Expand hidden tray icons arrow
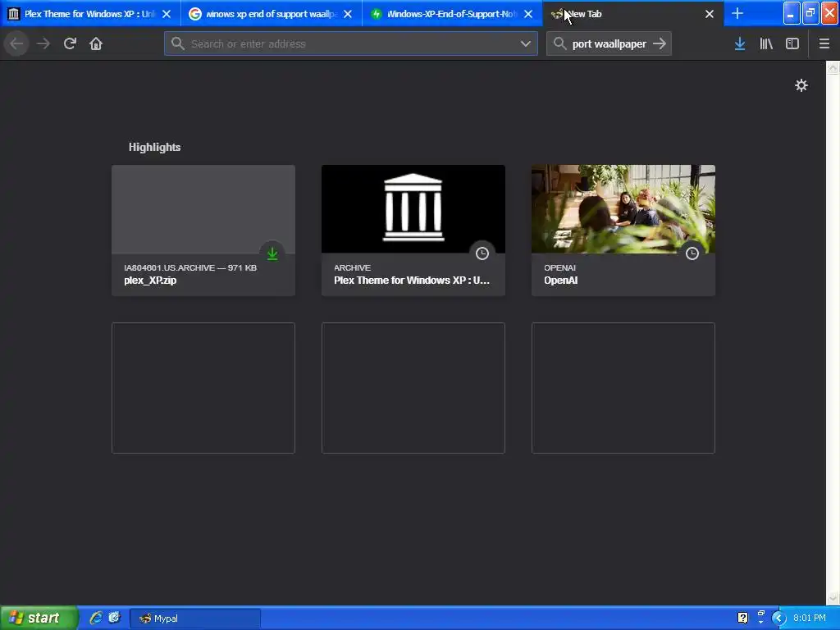The image size is (840, 630). click(779, 619)
